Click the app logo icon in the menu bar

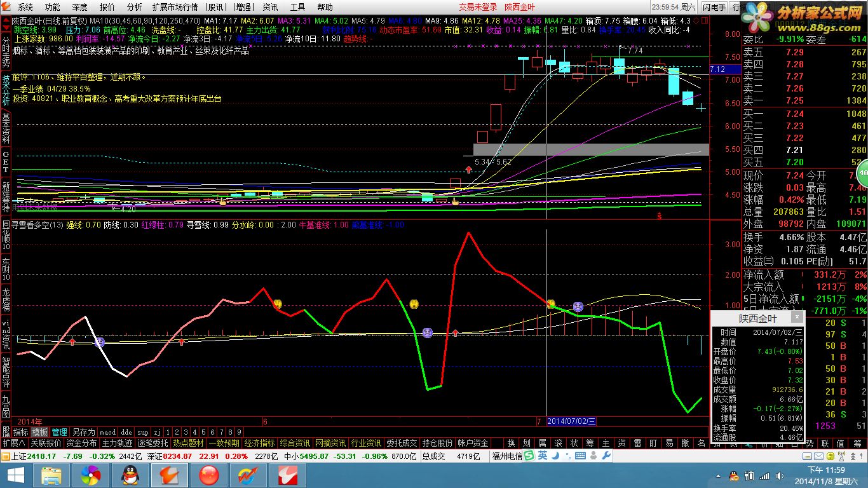coord(6,7)
